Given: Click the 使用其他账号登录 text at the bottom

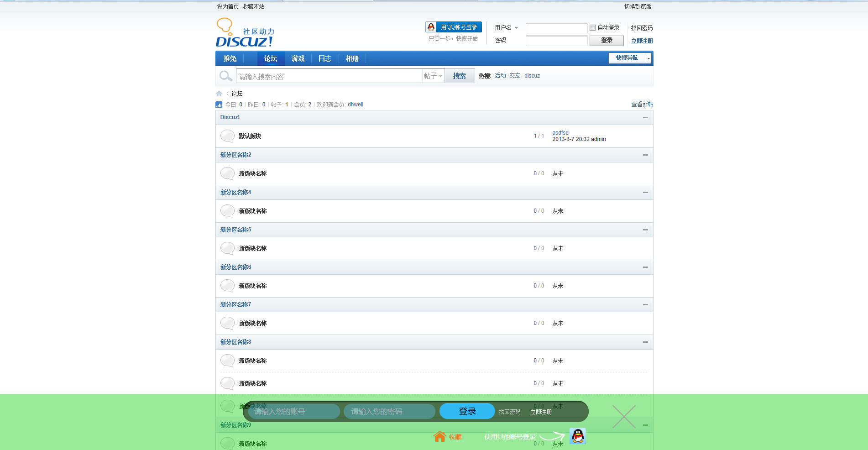Looking at the screenshot, I should click(x=510, y=437).
